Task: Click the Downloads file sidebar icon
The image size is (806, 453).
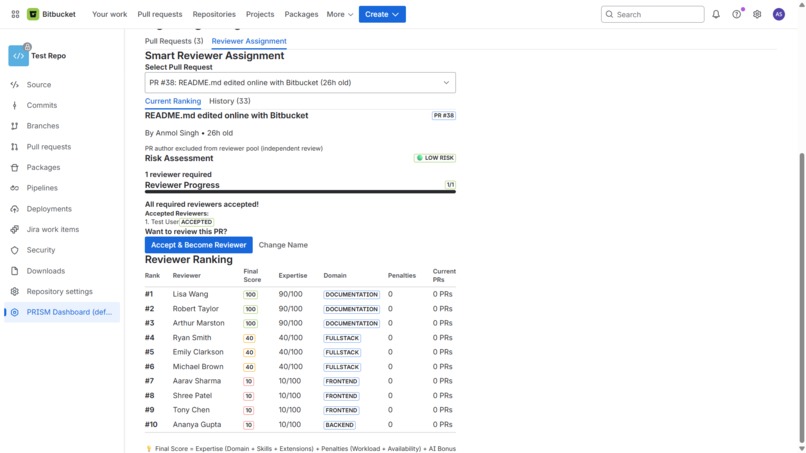Action: 14,271
